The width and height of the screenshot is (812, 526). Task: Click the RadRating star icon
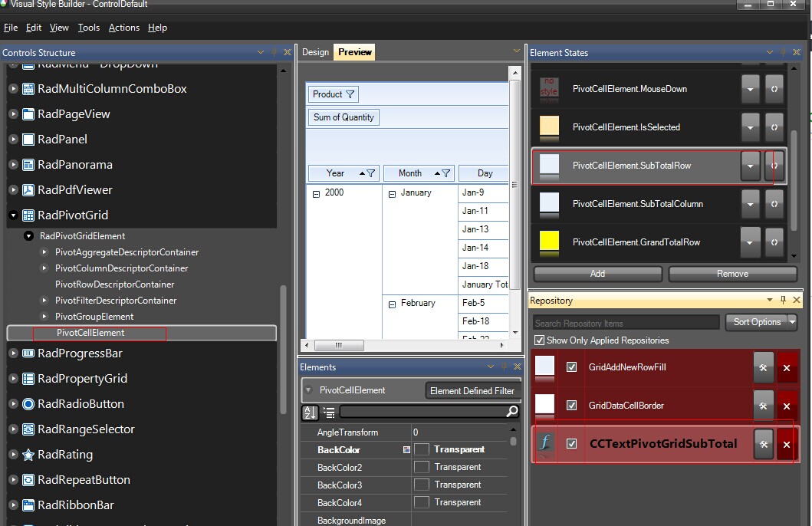pos(28,455)
